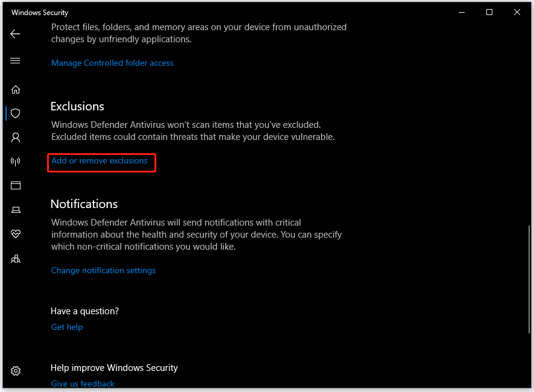
Task: Minimize the Windows Security window
Action: point(462,12)
